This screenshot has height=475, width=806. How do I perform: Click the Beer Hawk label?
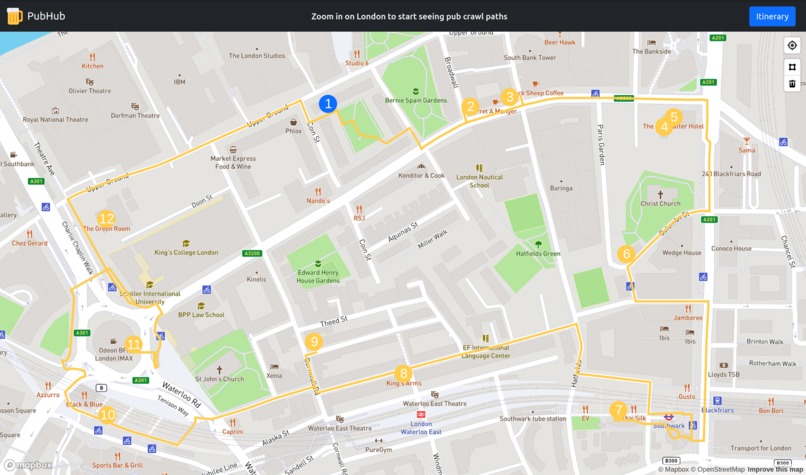[560, 42]
